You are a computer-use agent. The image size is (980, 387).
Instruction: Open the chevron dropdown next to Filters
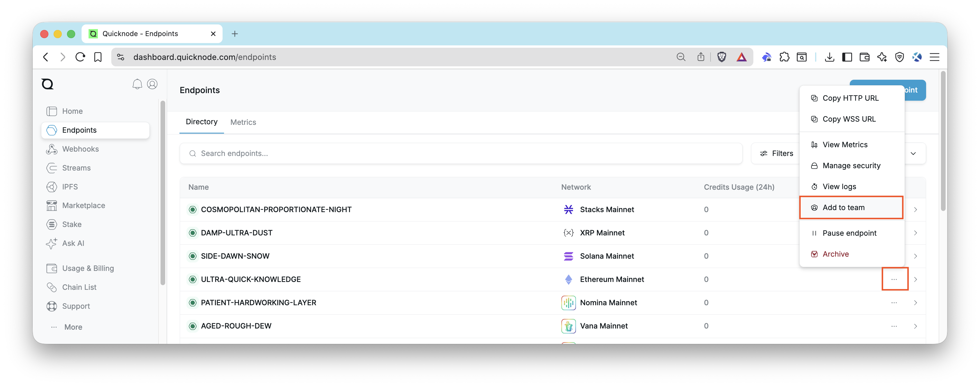913,153
